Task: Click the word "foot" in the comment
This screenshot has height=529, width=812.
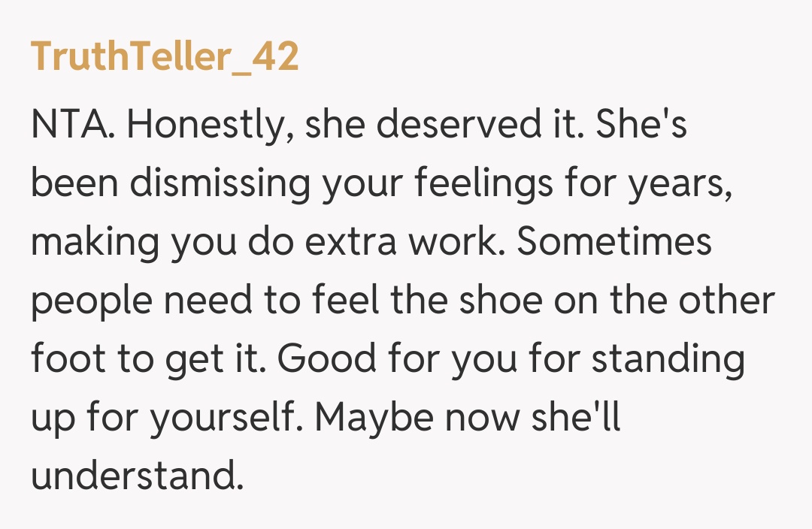Action: pyautogui.click(x=68, y=359)
